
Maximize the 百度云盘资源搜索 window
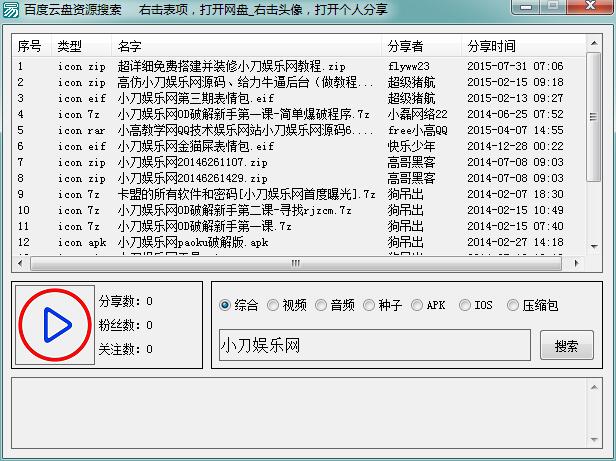[553, 7]
